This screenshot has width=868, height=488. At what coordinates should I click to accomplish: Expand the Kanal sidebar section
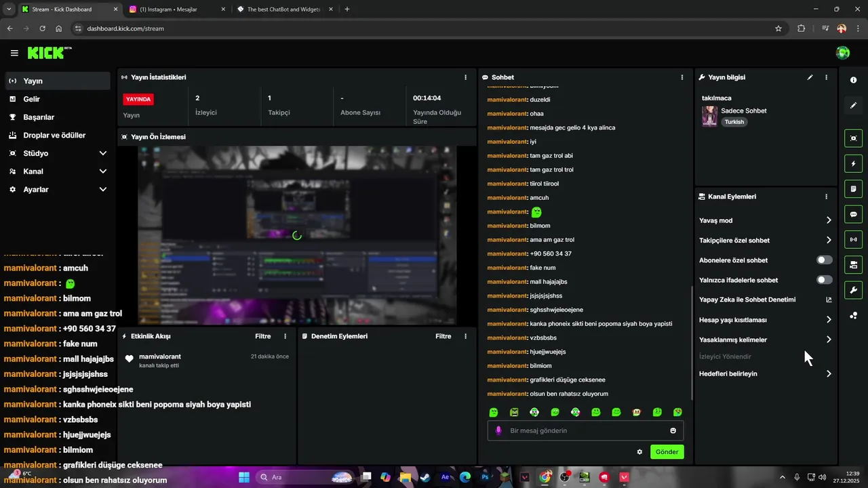click(x=57, y=171)
